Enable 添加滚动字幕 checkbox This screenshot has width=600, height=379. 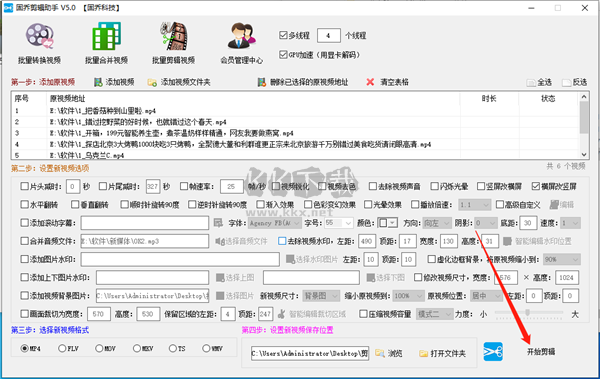click(24, 222)
